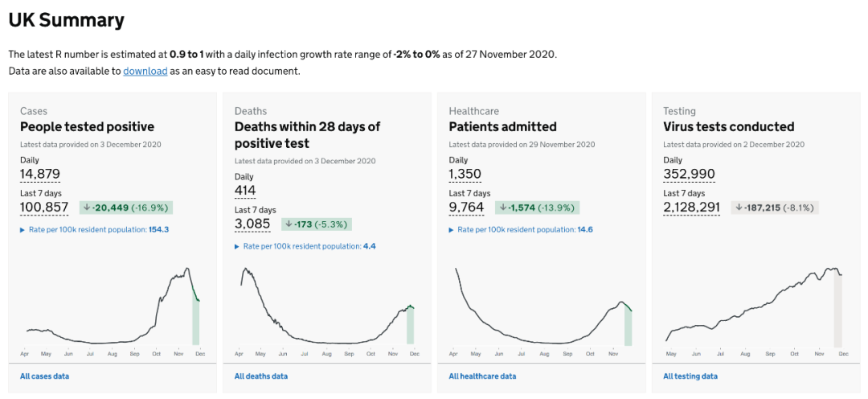Expand cases rate per 100k resident population
Screen dimensions: 868x399
coord(94,229)
